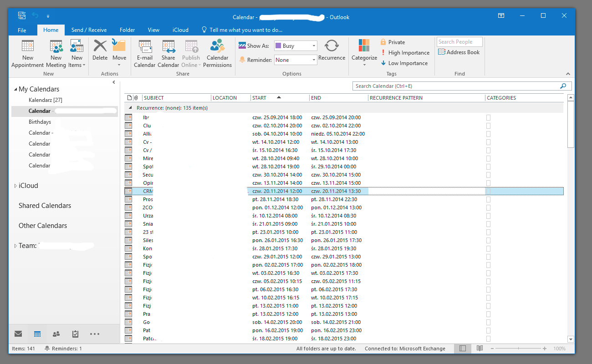Click the Recurrence icon
Viewport: 592px width, 364px height.
[x=332, y=47]
